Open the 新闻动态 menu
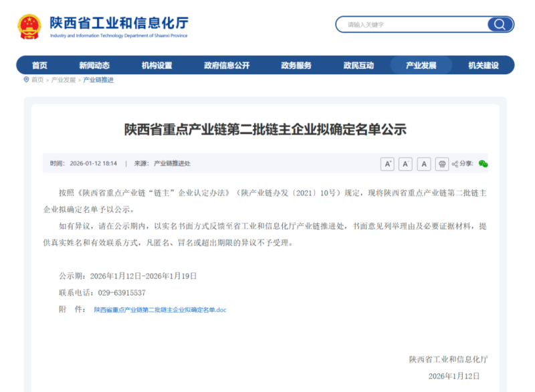Image resolution: width=535 pixels, height=392 pixels. pos(94,66)
